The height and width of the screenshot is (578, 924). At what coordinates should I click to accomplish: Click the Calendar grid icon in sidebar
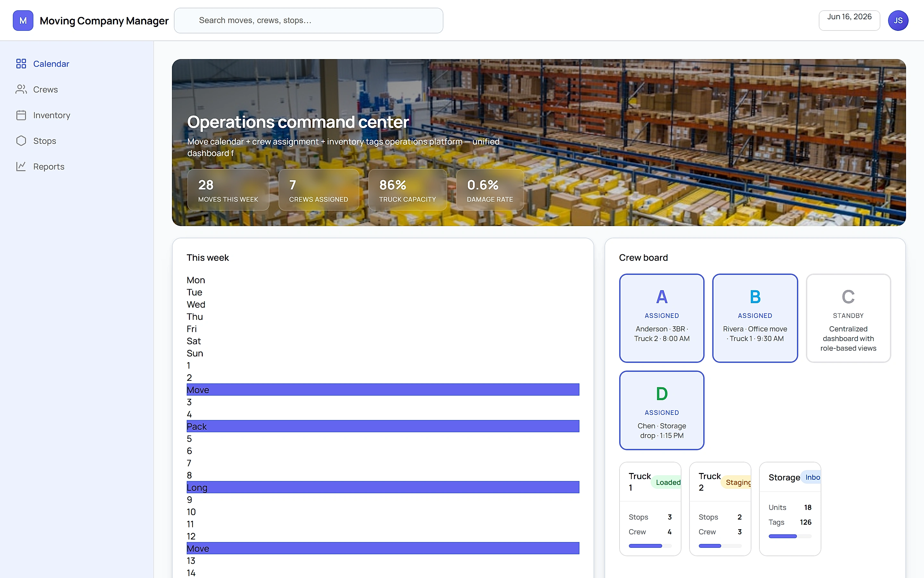(21, 64)
